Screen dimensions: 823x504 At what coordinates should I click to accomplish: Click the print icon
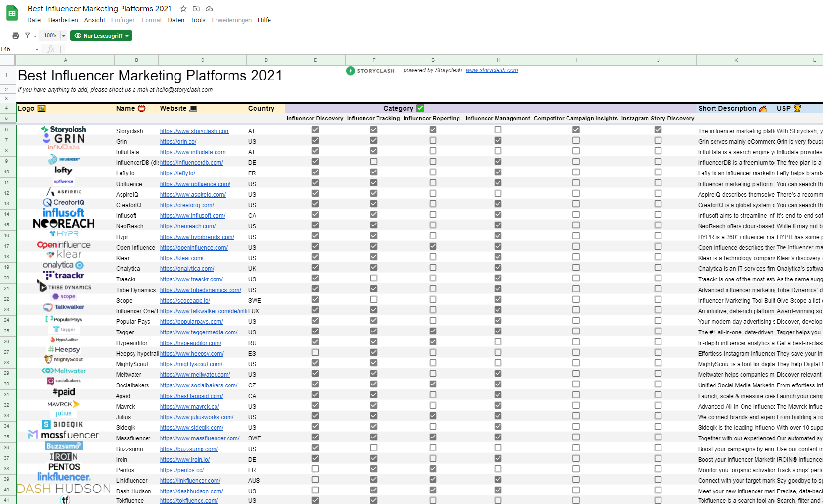pos(15,36)
